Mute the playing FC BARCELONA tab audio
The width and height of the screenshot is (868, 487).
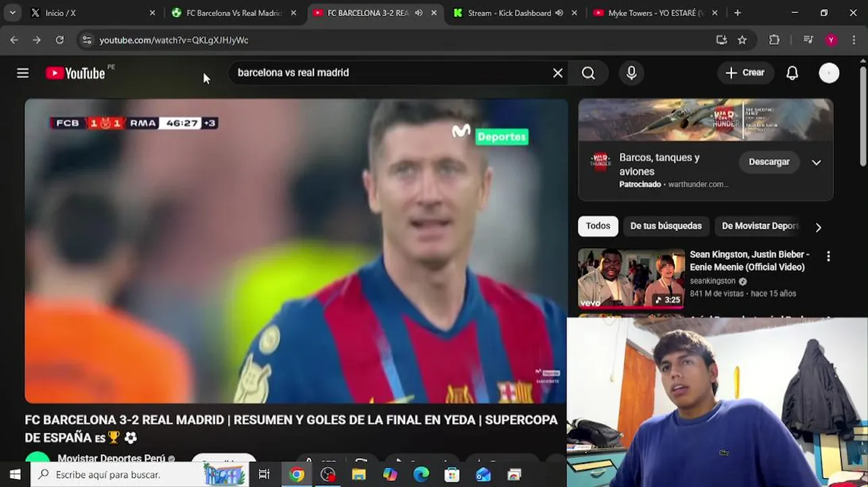coord(418,13)
